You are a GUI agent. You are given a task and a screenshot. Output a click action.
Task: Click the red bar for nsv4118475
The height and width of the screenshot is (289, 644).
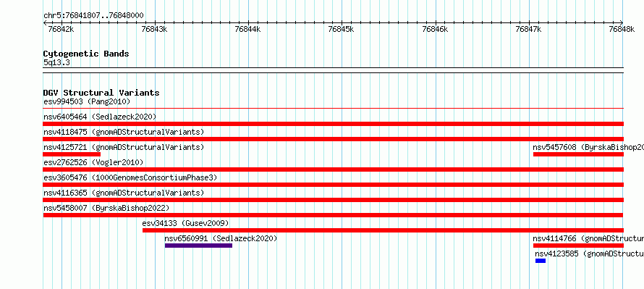click(x=334, y=139)
